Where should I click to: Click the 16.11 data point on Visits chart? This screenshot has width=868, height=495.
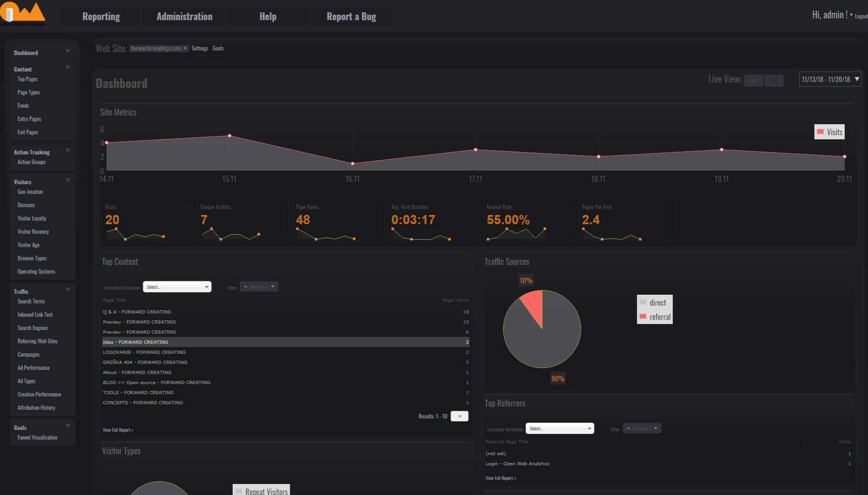[353, 163]
